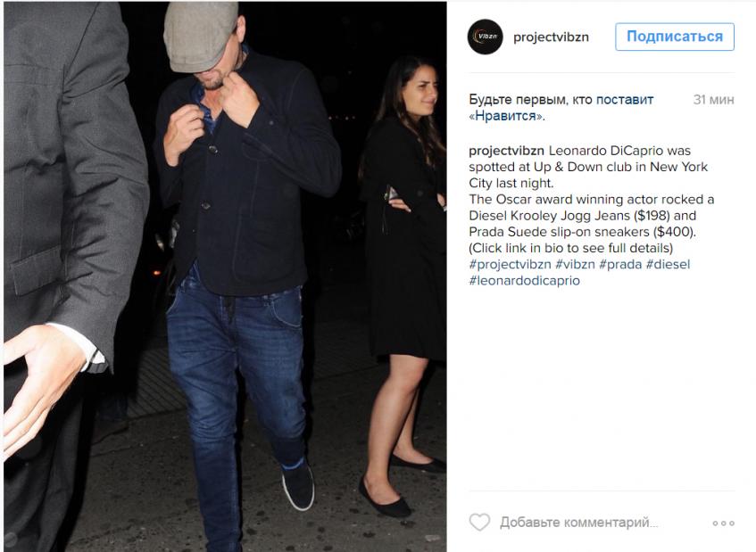Open the three-dots more options menu

click(723, 523)
